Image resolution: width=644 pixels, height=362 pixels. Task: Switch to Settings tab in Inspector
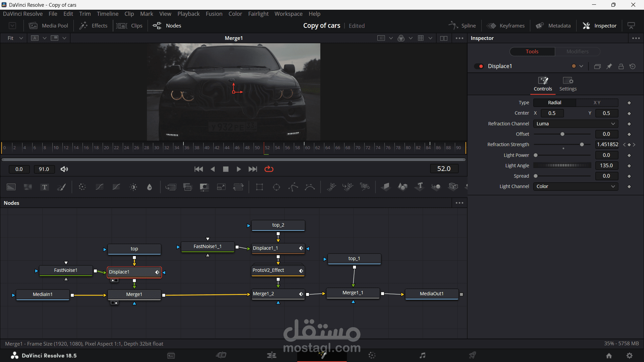pos(568,84)
